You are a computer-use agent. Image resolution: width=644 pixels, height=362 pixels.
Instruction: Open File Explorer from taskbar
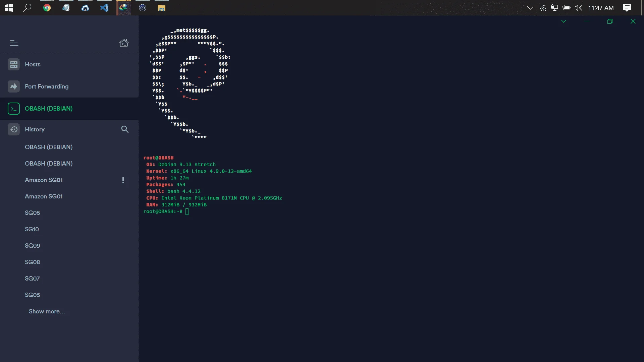[162, 8]
